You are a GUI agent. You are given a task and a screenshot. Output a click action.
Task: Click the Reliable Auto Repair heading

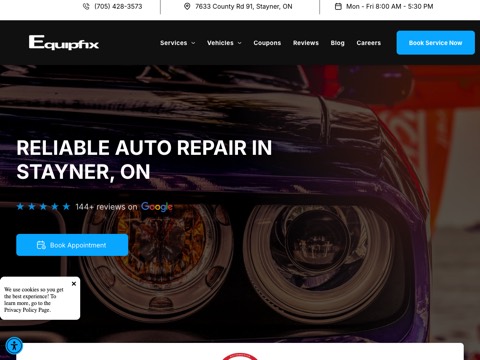tap(144, 160)
